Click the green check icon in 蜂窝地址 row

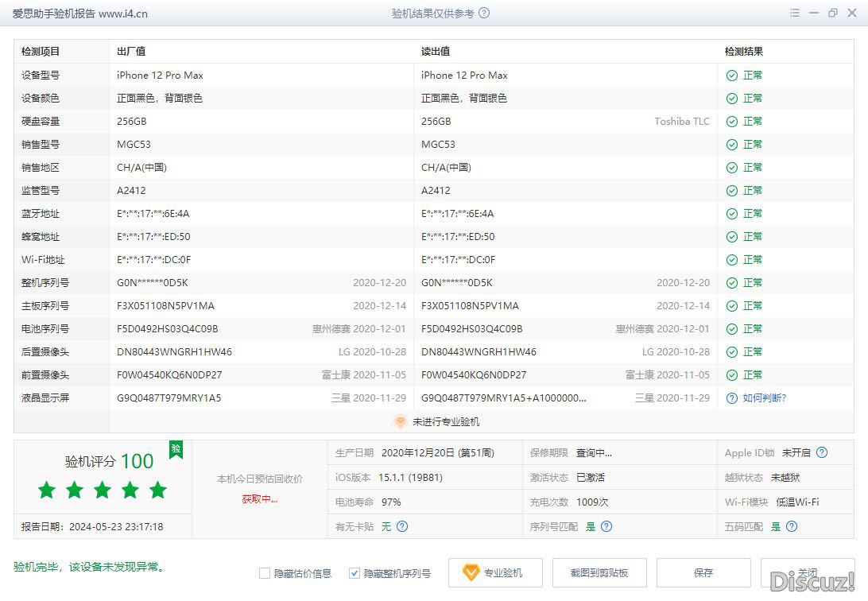click(732, 237)
